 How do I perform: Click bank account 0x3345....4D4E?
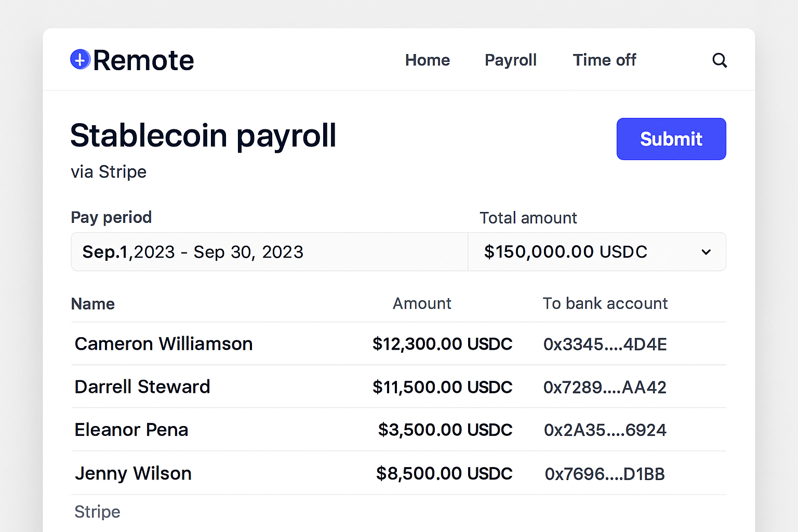pyautogui.click(x=605, y=344)
